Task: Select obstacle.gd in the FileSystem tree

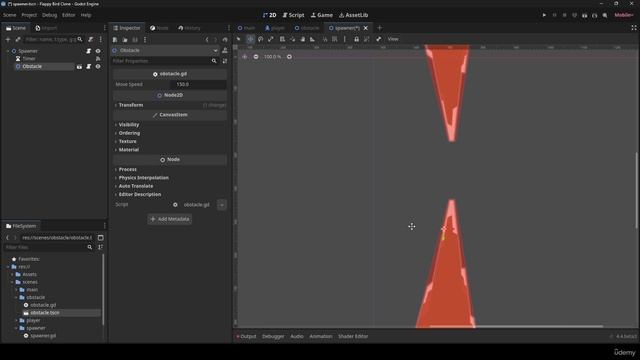Action: [x=43, y=305]
